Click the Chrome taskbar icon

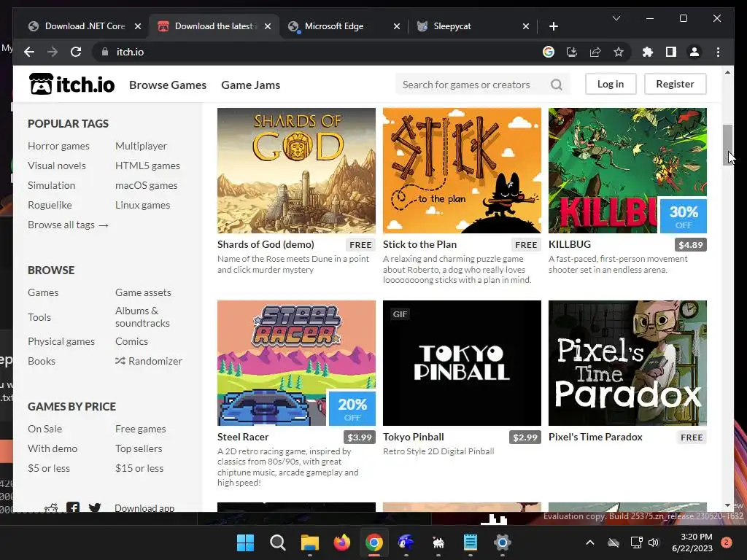coord(374,542)
